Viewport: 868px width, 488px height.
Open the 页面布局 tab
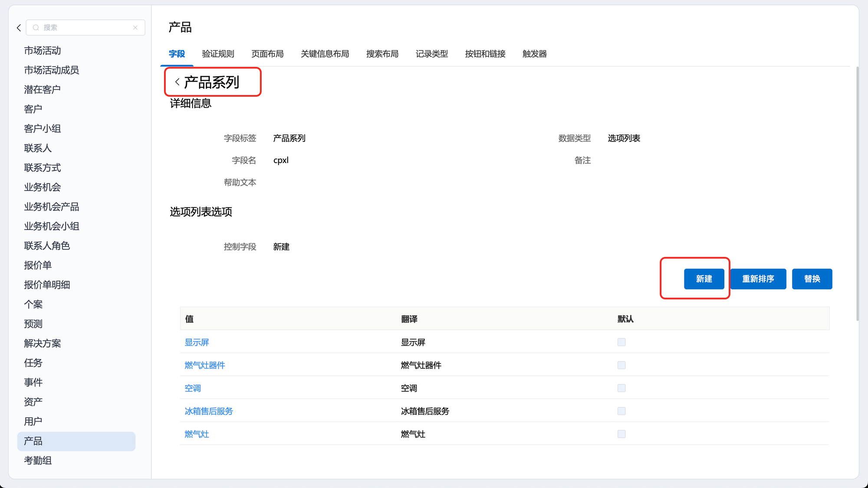pyautogui.click(x=267, y=54)
